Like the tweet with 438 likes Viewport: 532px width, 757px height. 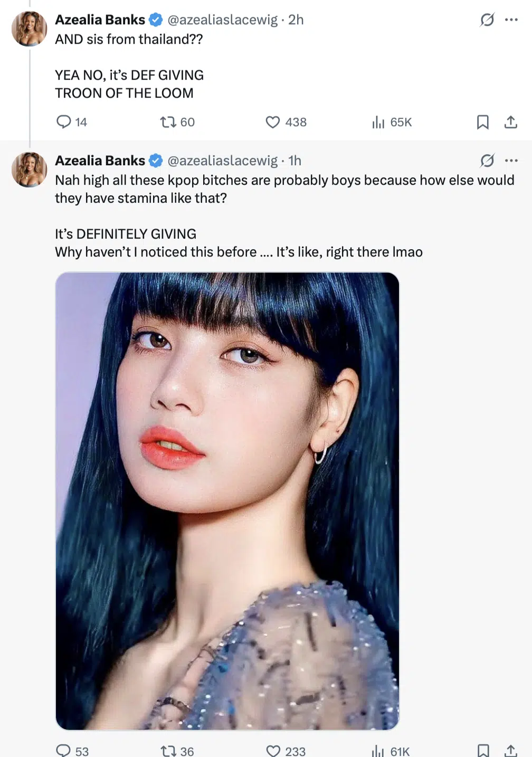click(272, 122)
